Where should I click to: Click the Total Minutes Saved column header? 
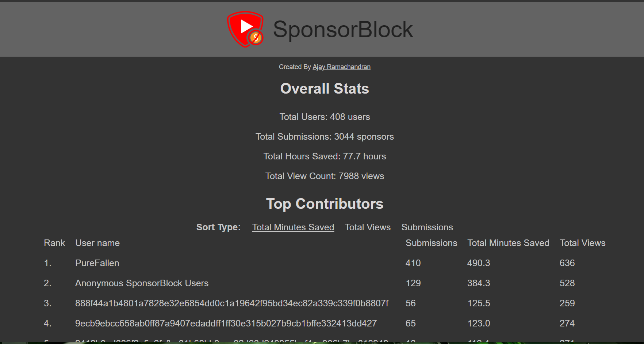508,243
